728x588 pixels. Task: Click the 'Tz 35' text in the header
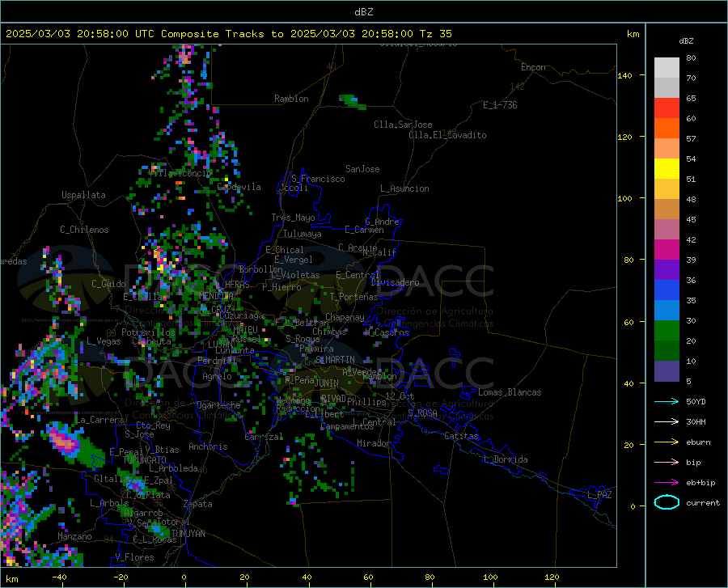coord(436,34)
